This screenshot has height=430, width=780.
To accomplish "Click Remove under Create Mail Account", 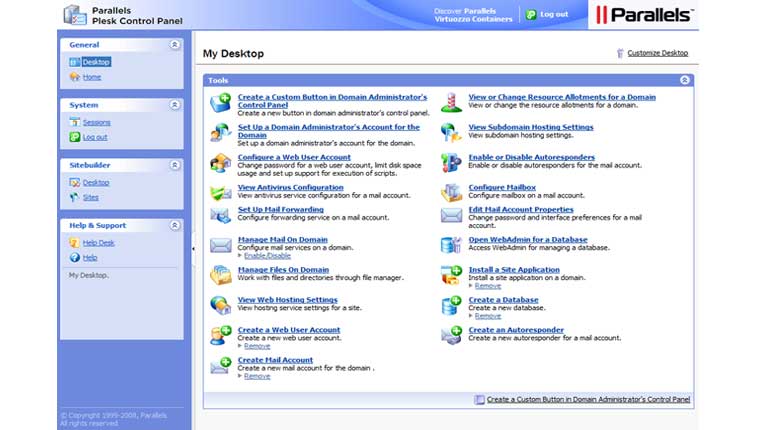I will [x=257, y=376].
